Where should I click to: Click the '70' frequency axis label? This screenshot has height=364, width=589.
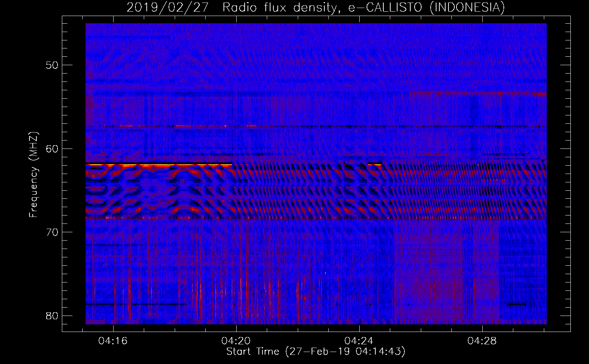(52, 232)
